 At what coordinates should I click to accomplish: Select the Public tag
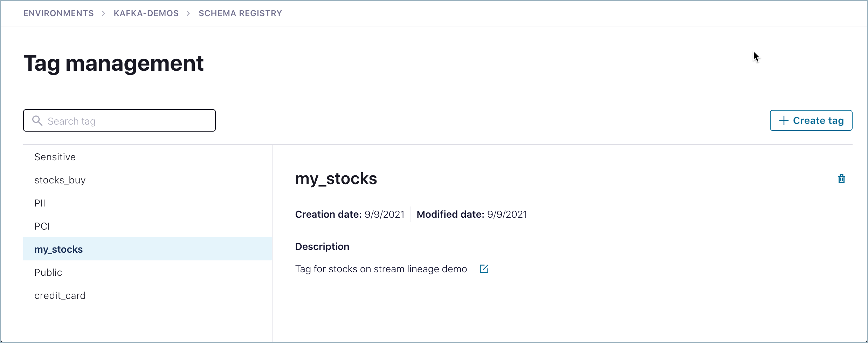48,272
